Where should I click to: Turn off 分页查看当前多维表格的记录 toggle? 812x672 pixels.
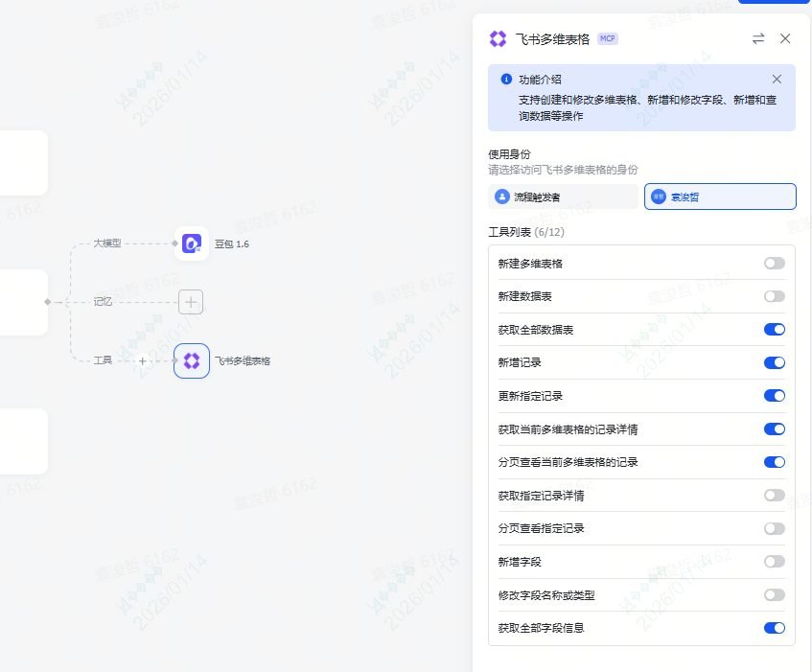coord(775,462)
